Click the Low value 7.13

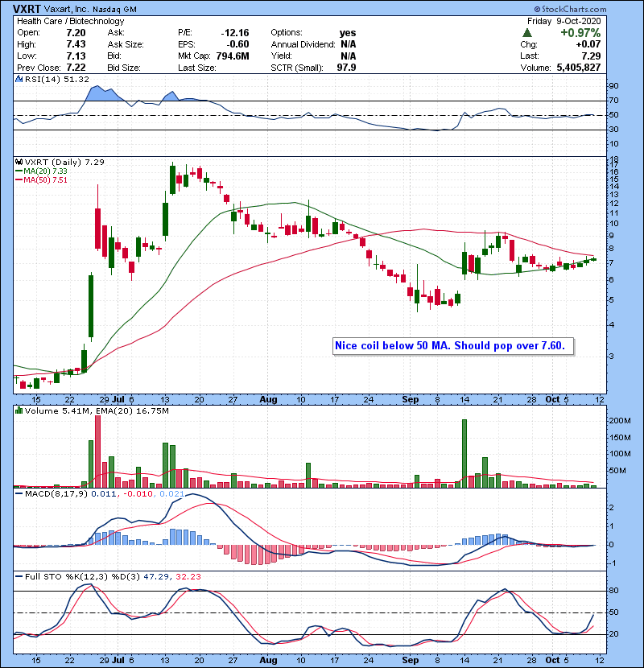(x=76, y=56)
